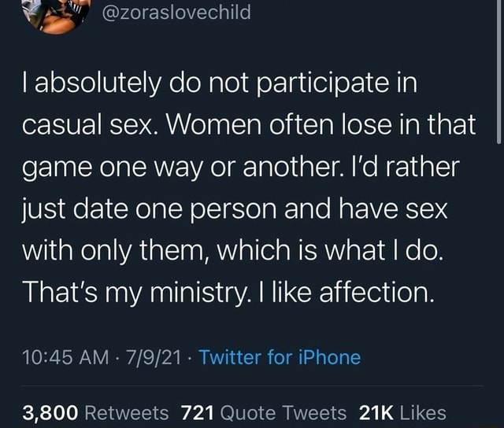This screenshot has height=428, width=504.
Task: Click tweet line starting 'with only them'
Action: (x=233, y=250)
